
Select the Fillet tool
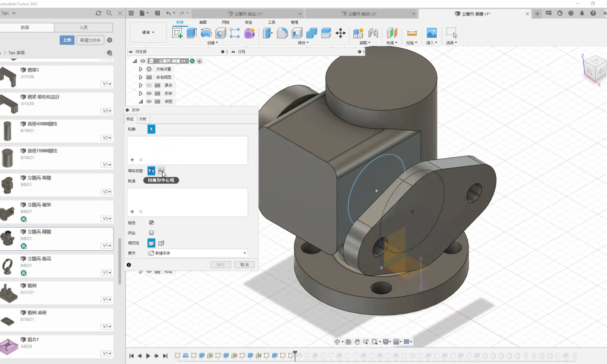(282, 33)
